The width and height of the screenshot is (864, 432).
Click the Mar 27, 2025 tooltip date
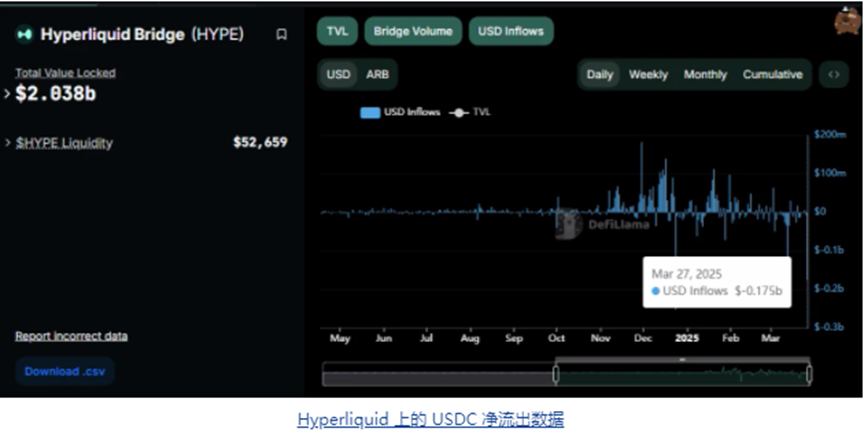click(687, 274)
